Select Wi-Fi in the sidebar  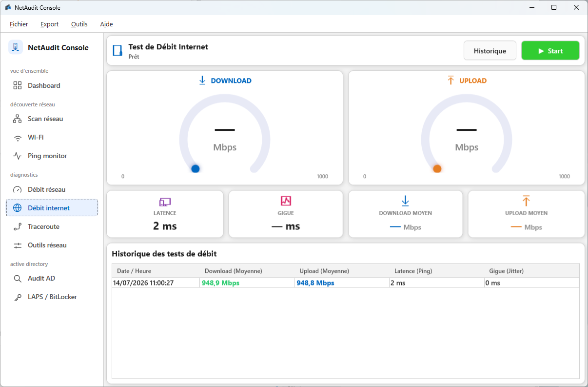pos(52,138)
